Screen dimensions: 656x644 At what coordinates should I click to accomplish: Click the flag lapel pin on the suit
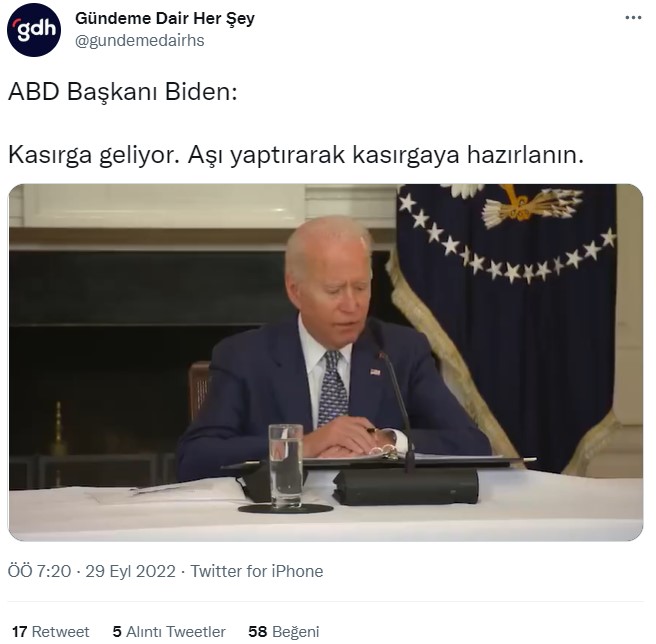point(375,372)
